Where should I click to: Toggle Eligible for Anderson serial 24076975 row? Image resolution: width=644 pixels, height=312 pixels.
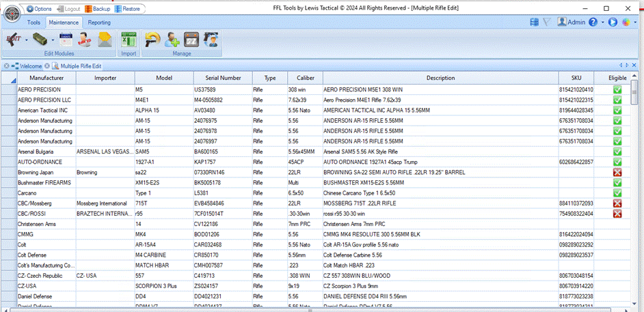coord(617,121)
